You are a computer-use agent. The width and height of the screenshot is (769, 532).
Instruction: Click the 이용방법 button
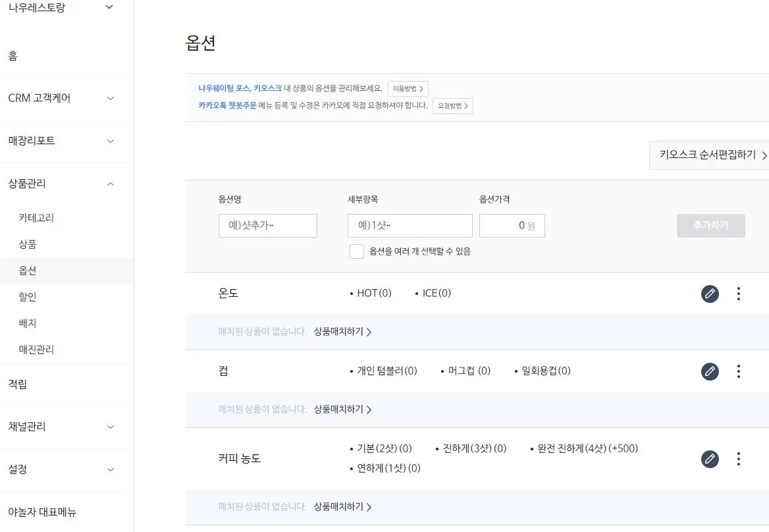(408, 89)
